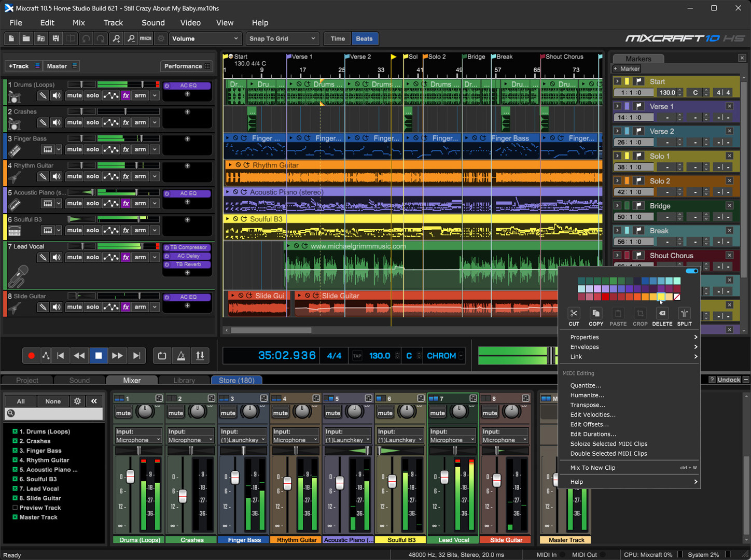Toggle the blue switch in context menu
Image resolution: width=751 pixels, height=560 pixels.
coord(691,271)
